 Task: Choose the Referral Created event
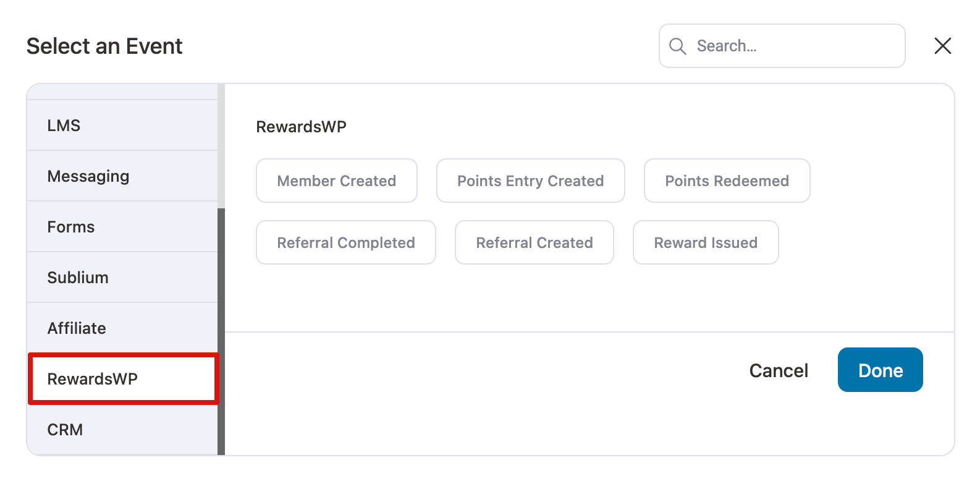pos(534,242)
